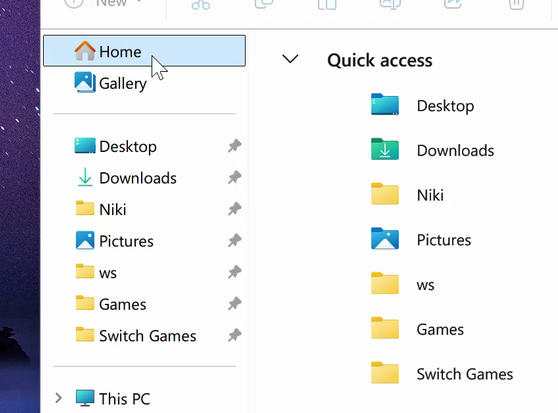Open Downloads folder in Quick access list
Viewport: 558px width, 413px height.
click(x=432, y=150)
